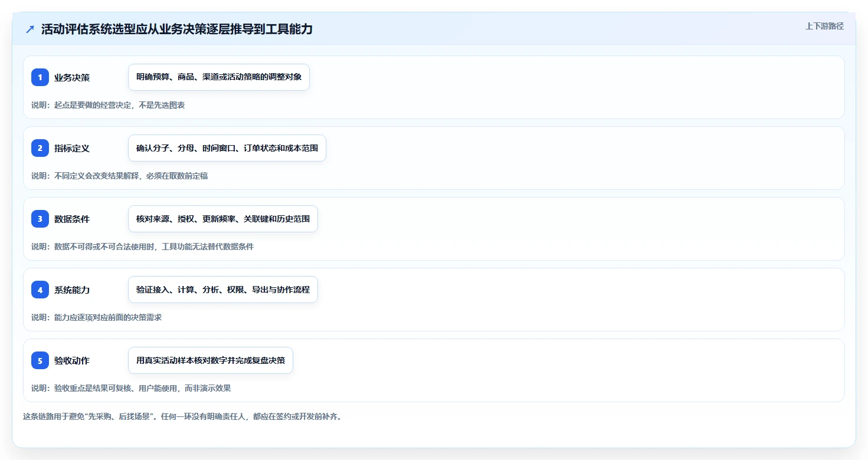Click the note 不同定义会改变结果解释，必须在取数前定稿
The width and height of the screenshot is (868, 460).
coord(120,176)
